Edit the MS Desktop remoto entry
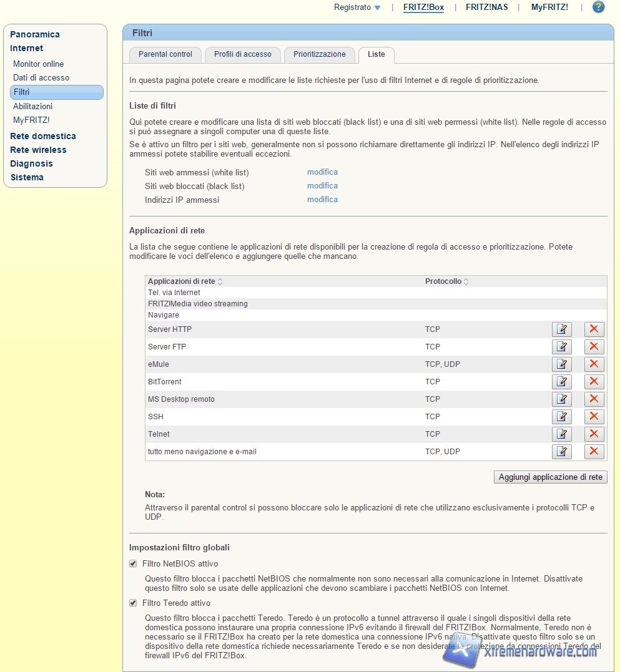 [561, 399]
